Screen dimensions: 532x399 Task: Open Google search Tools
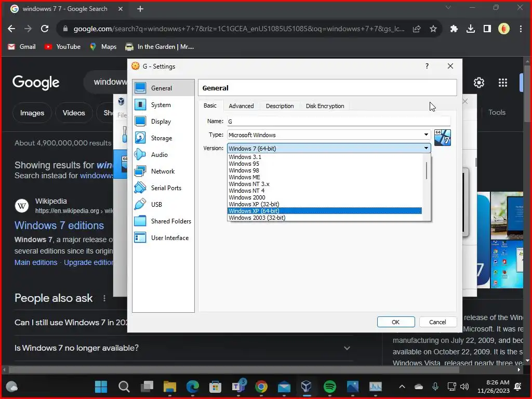[497, 112]
